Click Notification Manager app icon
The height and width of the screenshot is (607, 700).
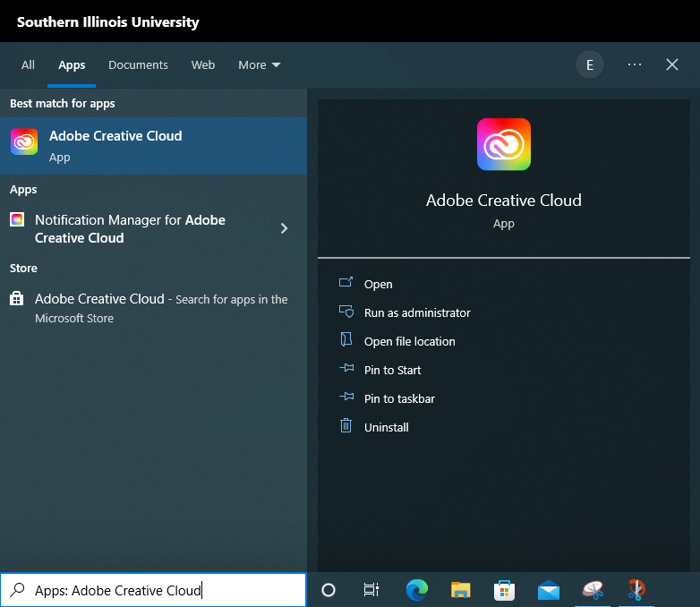coord(17,219)
